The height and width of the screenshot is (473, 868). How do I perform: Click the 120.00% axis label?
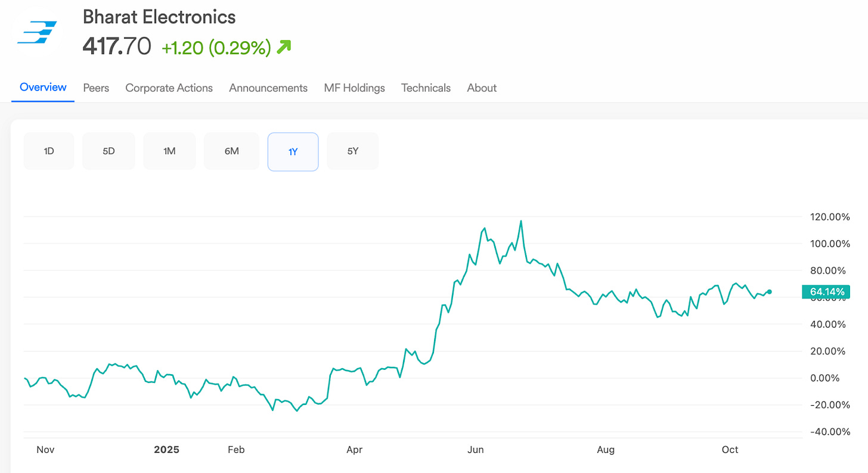tap(830, 217)
